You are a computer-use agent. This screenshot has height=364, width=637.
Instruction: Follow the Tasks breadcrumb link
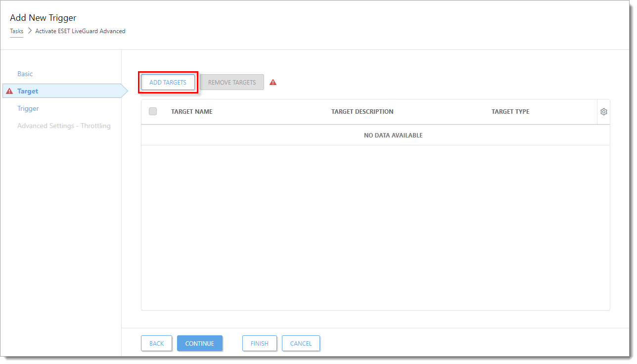pyautogui.click(x=16, y=31)
